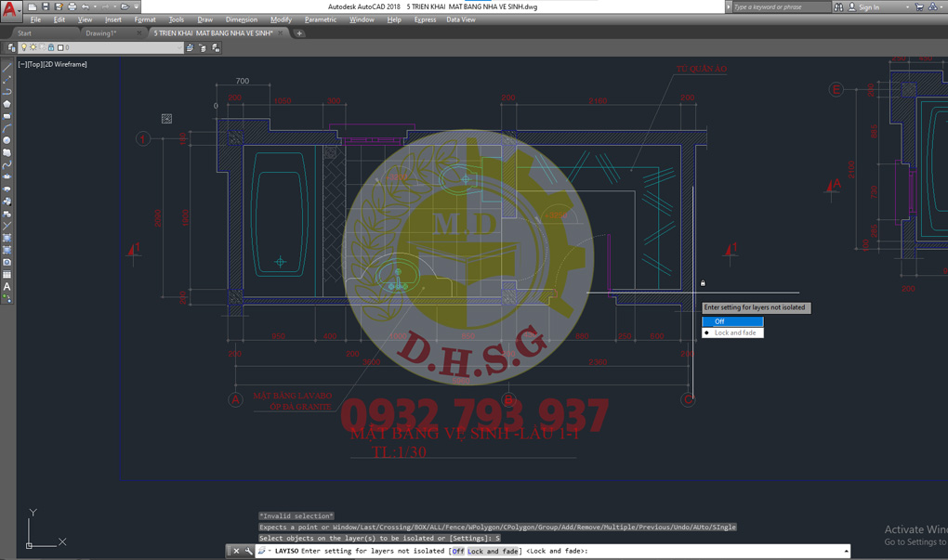
Task: Click the Layer Previous icon
Action: 203,47
